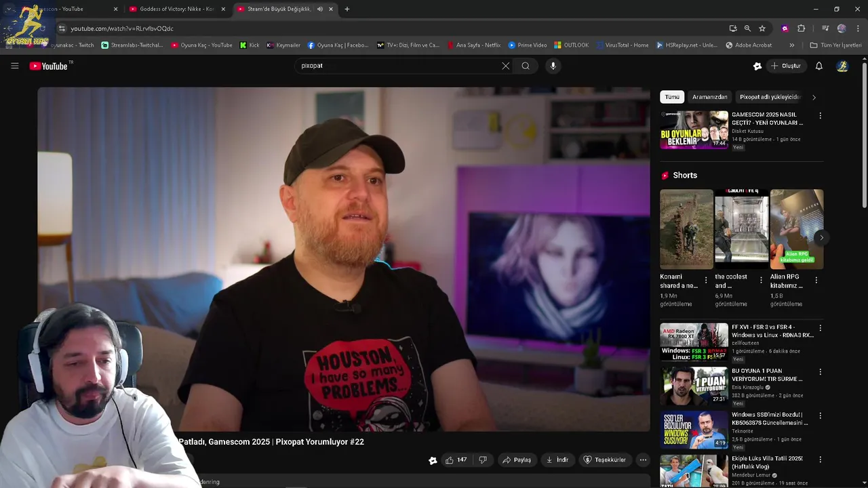Viewport: 868px width, 488px height.
Task: Click the search magnifier button
Action: pyautogui.click(x=526, y=66)
